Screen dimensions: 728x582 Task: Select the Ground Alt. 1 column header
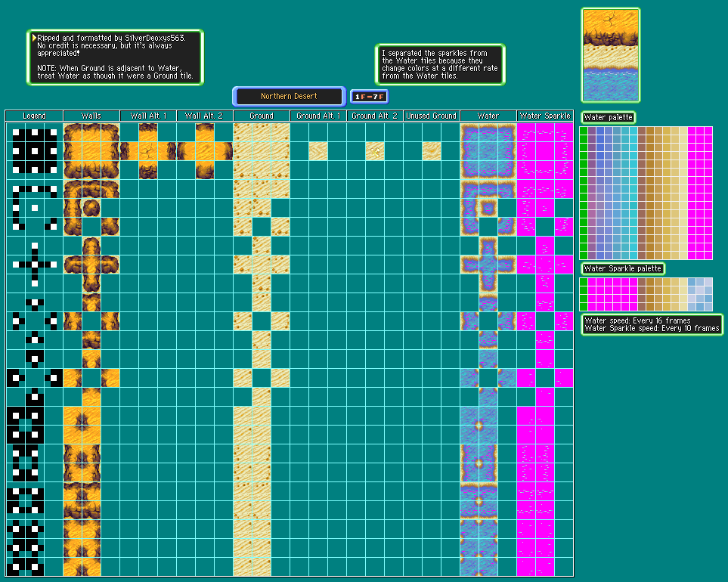pyautogui.click(x=318, y=116)
